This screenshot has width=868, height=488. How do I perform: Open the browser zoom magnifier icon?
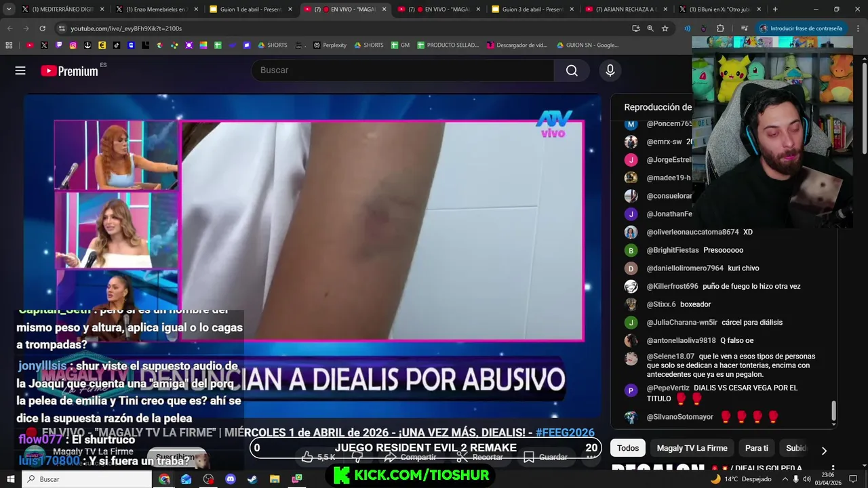650,28
